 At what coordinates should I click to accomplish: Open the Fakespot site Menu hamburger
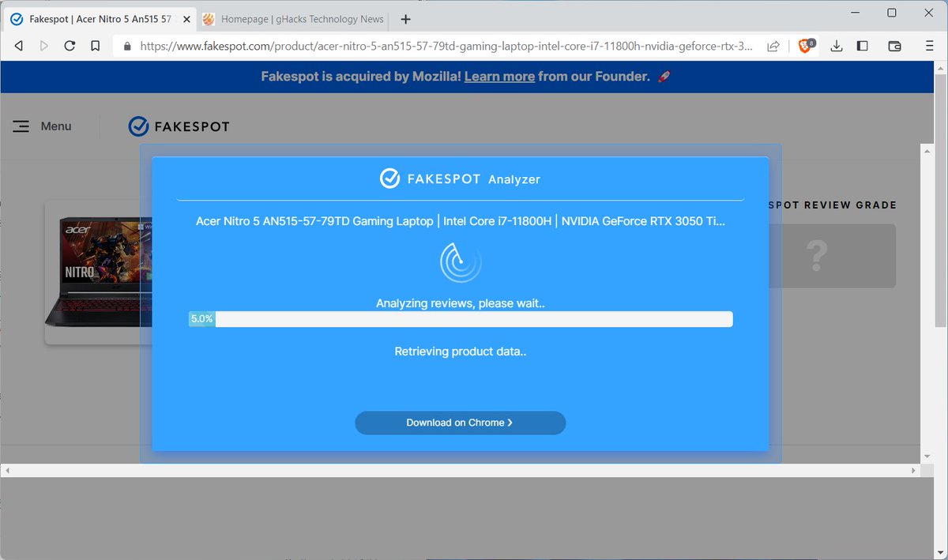coord(21,126)
